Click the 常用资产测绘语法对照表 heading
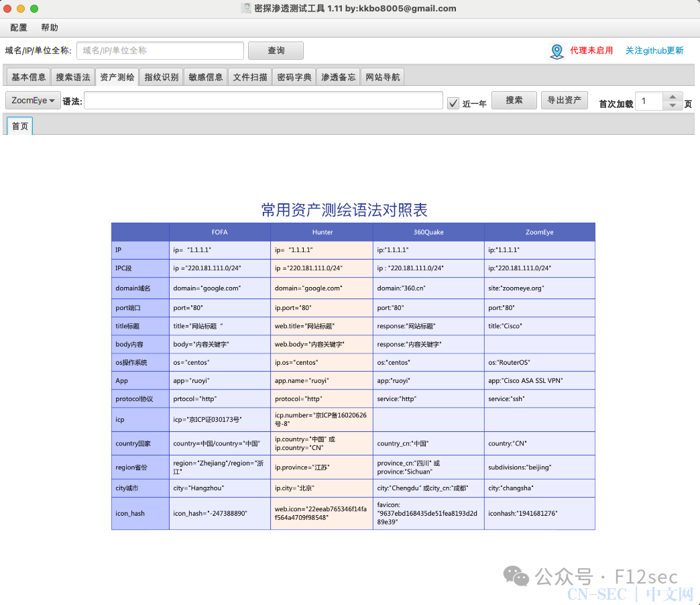 point(344,210)
